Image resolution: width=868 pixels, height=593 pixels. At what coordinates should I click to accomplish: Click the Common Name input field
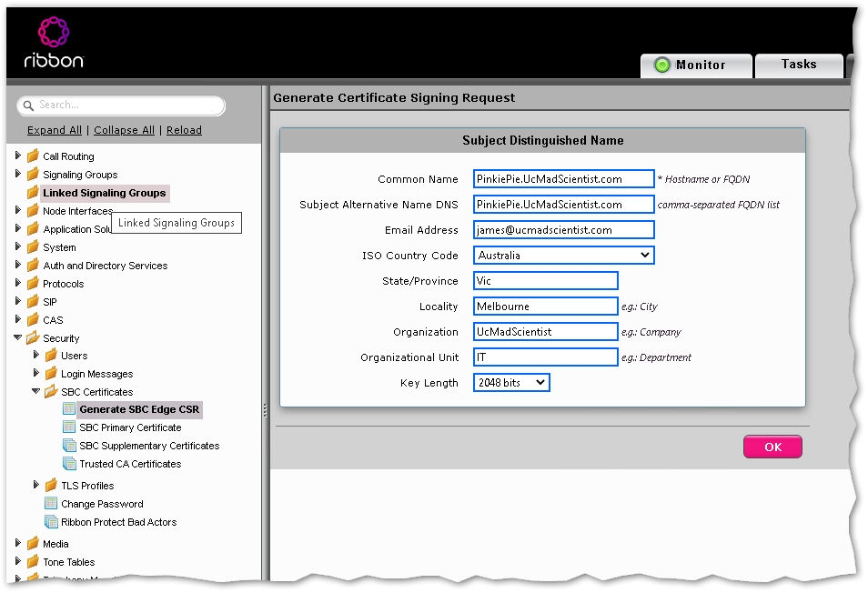563,178
